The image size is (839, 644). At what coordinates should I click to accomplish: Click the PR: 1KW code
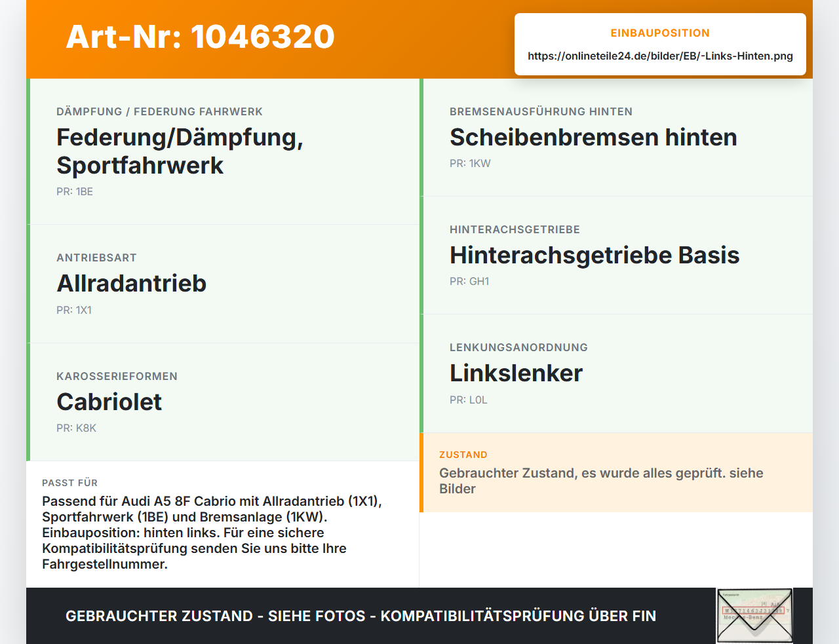tap(470, 163)
